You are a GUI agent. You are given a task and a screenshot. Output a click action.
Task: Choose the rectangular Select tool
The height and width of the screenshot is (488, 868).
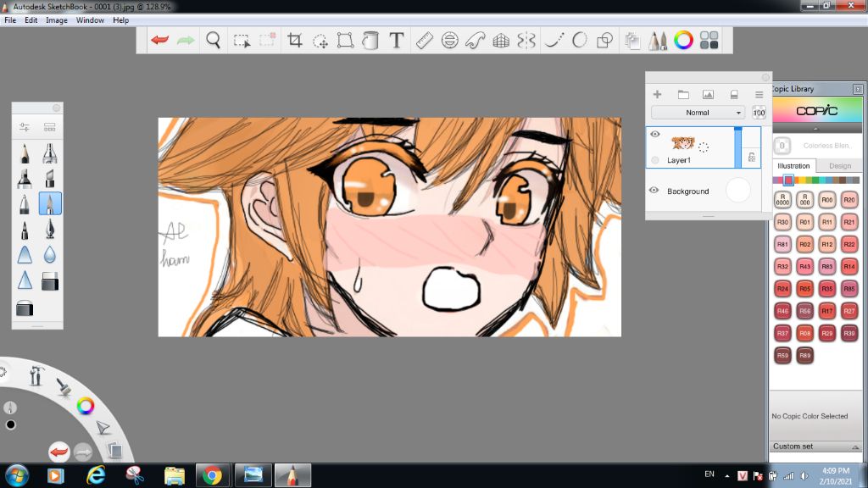[x=242, y=41]
